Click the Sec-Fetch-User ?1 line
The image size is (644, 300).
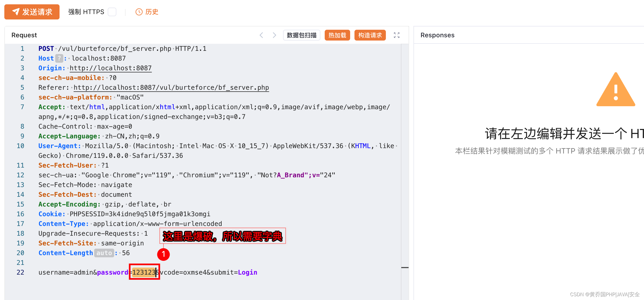click(74, 165)
